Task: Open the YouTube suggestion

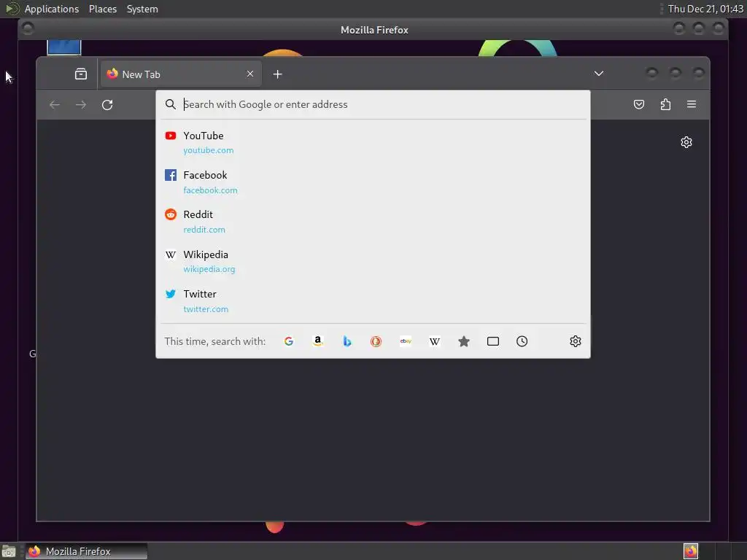Action: click(x=373, y=142)
